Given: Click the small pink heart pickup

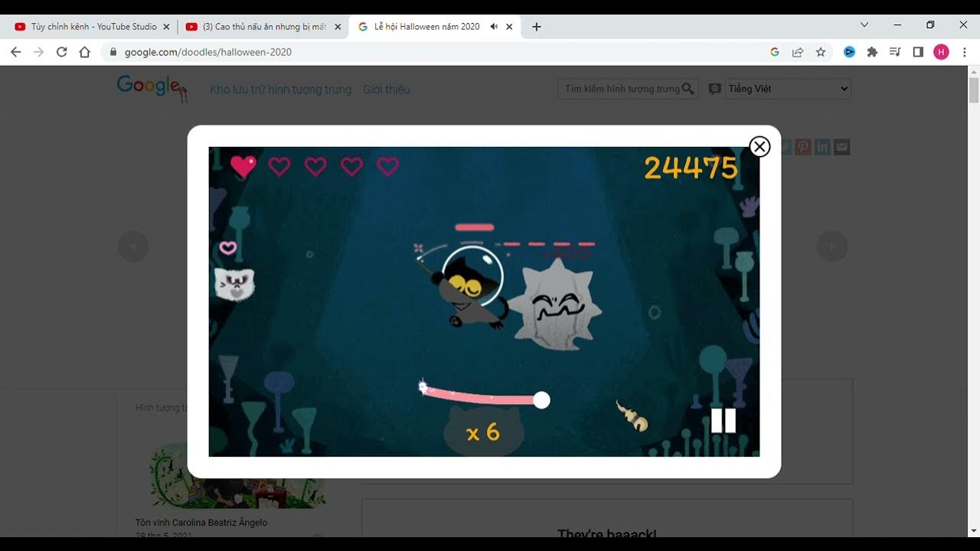Looking at the screenshot, I should (228, 248).
